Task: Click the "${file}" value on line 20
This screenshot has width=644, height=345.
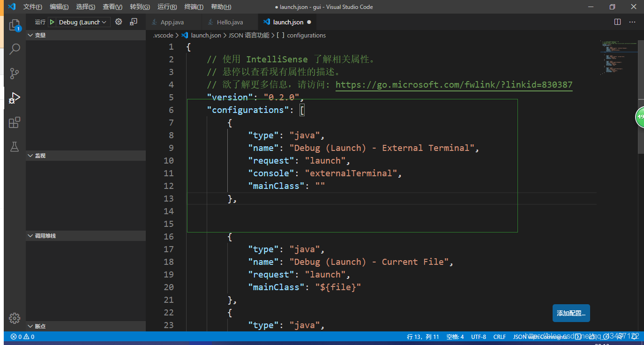Action: pyautogui.click(x=338, y=287)
